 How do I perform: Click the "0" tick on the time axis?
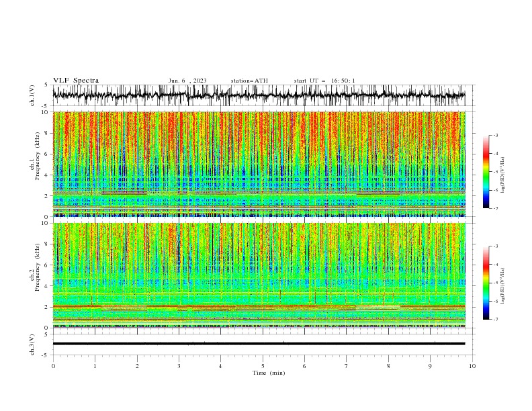point(53,366)
